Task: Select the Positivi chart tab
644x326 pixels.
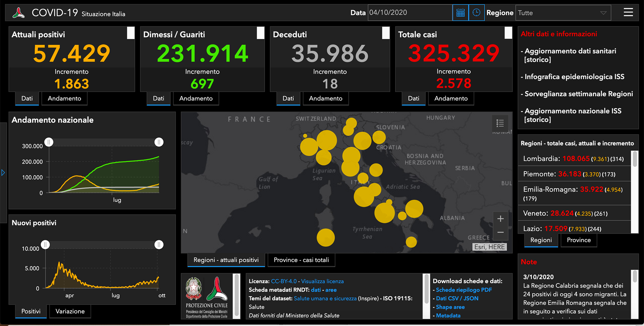Action: [x=31, y=311]
